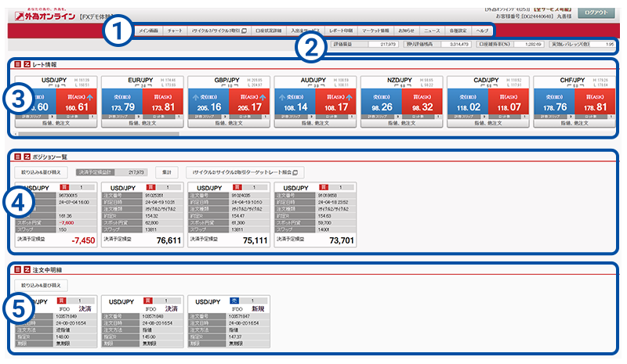
Task: Open 口座状況詳細 menu item
Action: pyautogui.click(x=269, y=31)
